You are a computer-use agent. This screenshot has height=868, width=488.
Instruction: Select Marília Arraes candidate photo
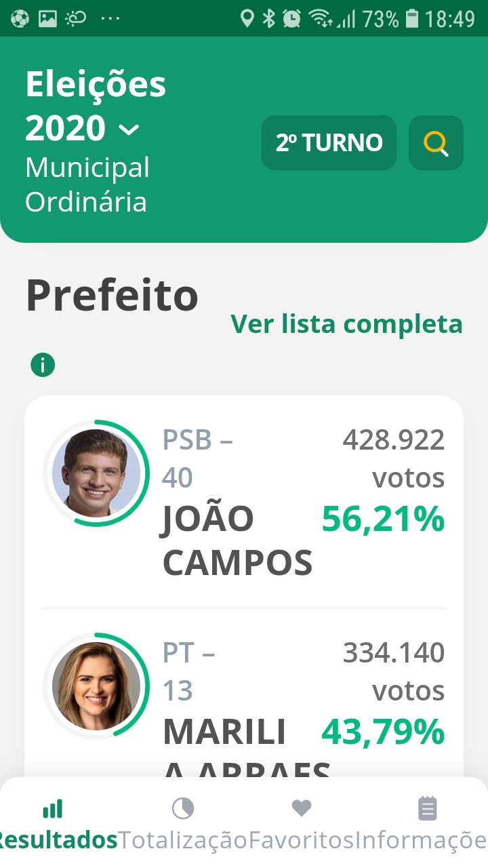[96, 686]
